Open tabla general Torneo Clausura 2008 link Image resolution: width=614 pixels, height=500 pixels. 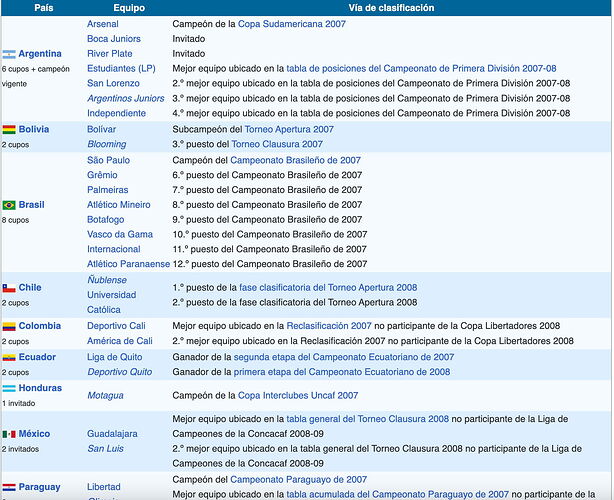367,419
